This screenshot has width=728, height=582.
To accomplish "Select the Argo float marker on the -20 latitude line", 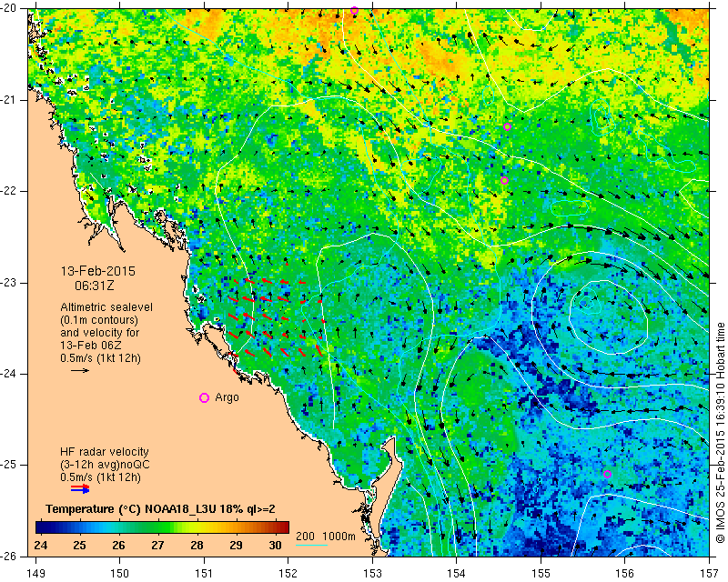I will (354, 10).
